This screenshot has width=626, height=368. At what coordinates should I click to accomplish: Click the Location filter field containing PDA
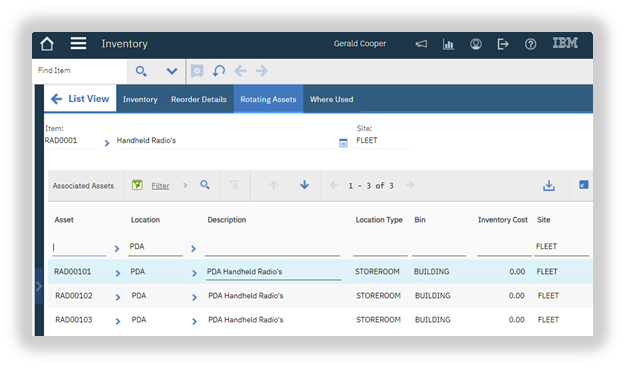[155, 247]
